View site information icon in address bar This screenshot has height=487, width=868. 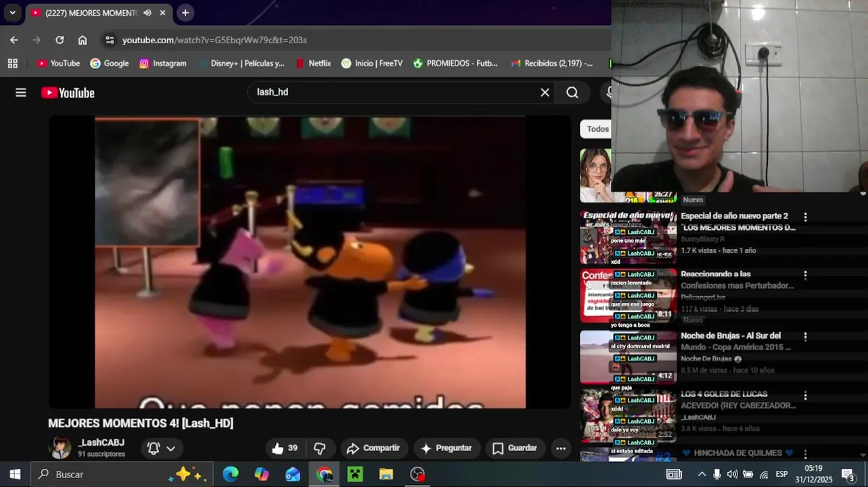click(x=110, y=40)
